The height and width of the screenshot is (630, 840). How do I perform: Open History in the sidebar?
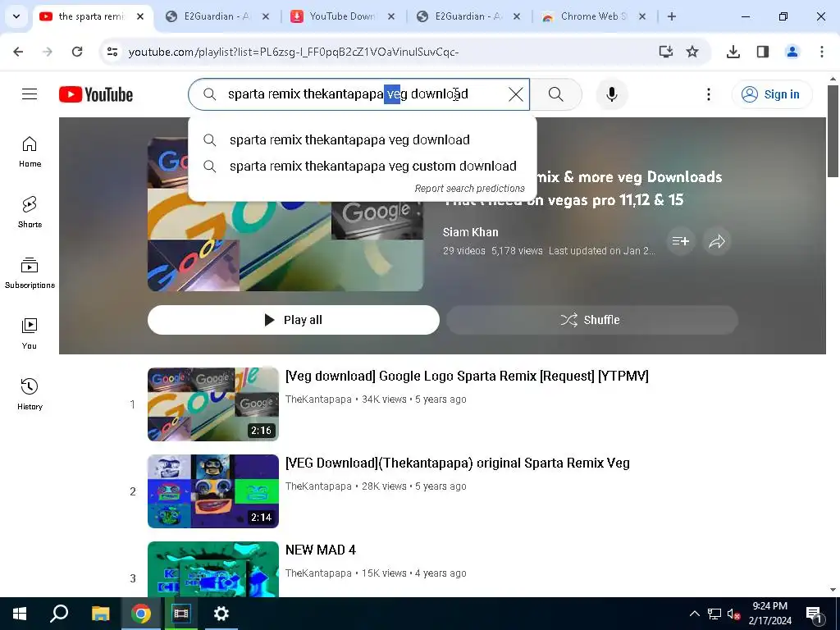[x=30, y=394]
